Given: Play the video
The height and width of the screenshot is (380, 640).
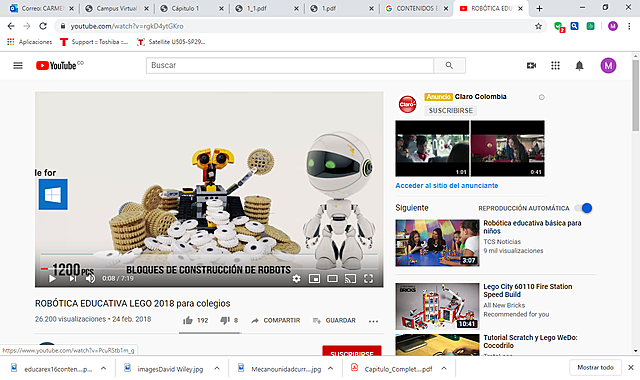Looking at the screenshot, I should pos(52,278).
